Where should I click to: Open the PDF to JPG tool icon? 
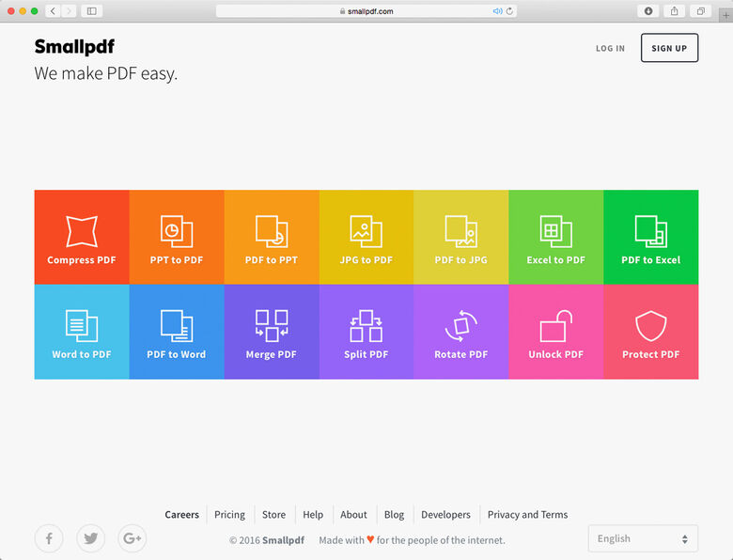click(x=460, y=231)
